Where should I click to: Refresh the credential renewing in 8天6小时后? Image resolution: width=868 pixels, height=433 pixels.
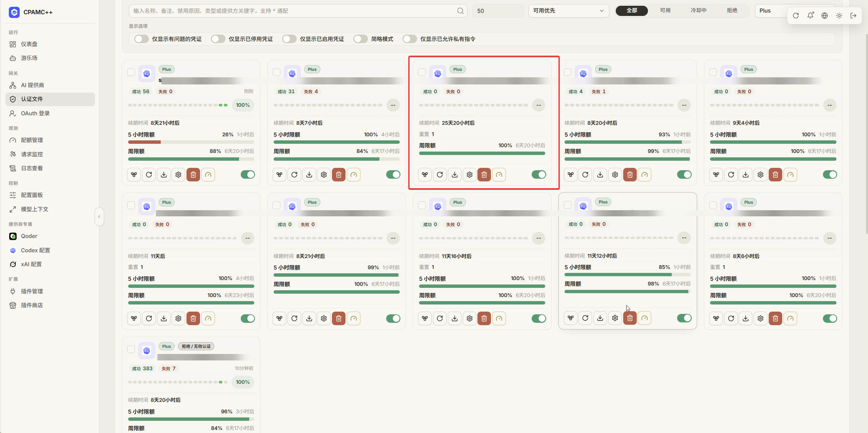731,318
